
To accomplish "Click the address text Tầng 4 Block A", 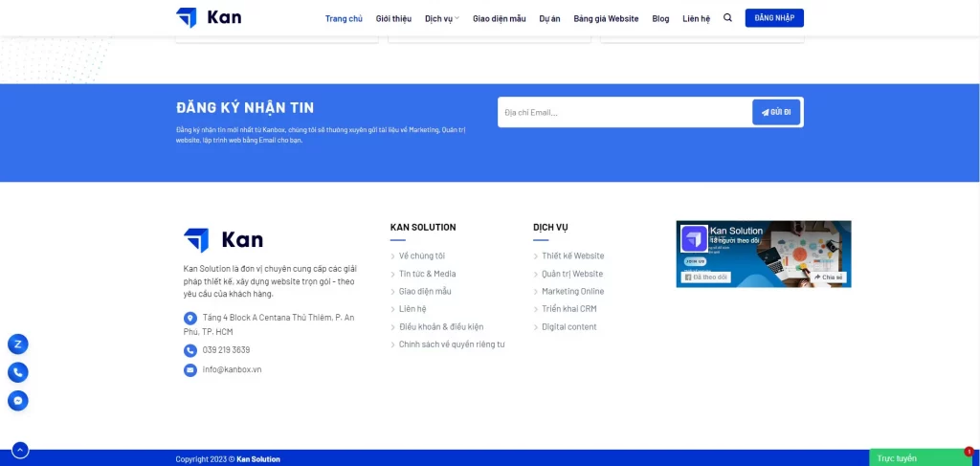I will pos(269,324).
